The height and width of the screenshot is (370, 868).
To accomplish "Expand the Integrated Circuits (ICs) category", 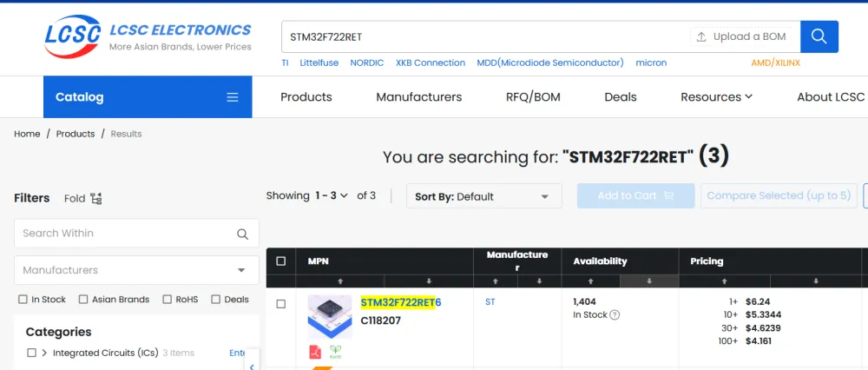I will (44, 353).
